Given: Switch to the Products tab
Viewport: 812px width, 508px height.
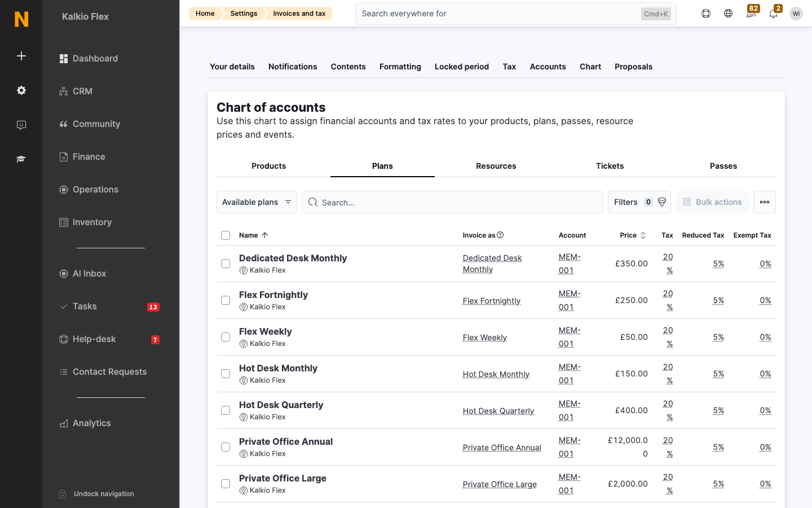Looking at the screenshot, I should point(268,166).
